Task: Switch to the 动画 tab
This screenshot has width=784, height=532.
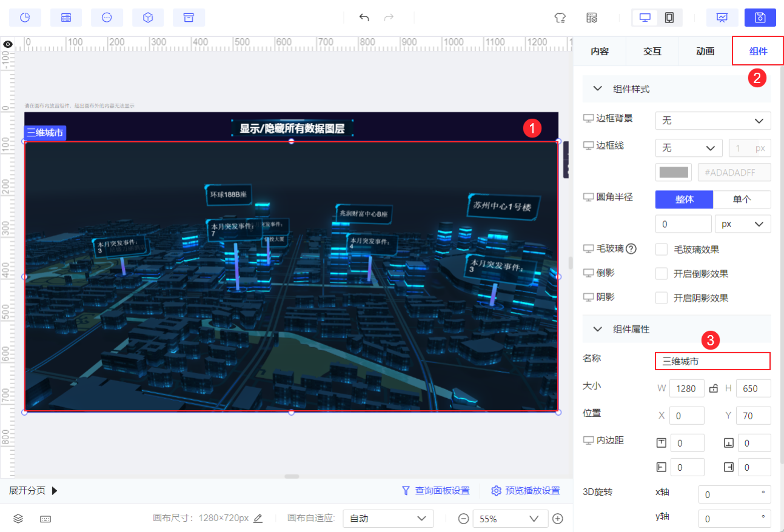Action: [705, 52]
